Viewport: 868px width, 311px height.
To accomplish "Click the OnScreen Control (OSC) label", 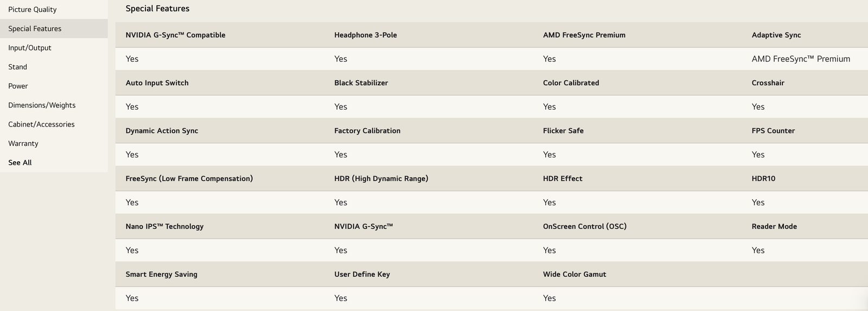I will coord(585,226).
